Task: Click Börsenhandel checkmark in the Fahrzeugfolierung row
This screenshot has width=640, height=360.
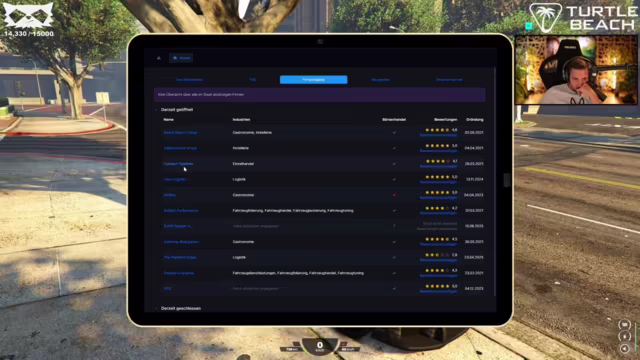Action: click(x=394, y=211)
